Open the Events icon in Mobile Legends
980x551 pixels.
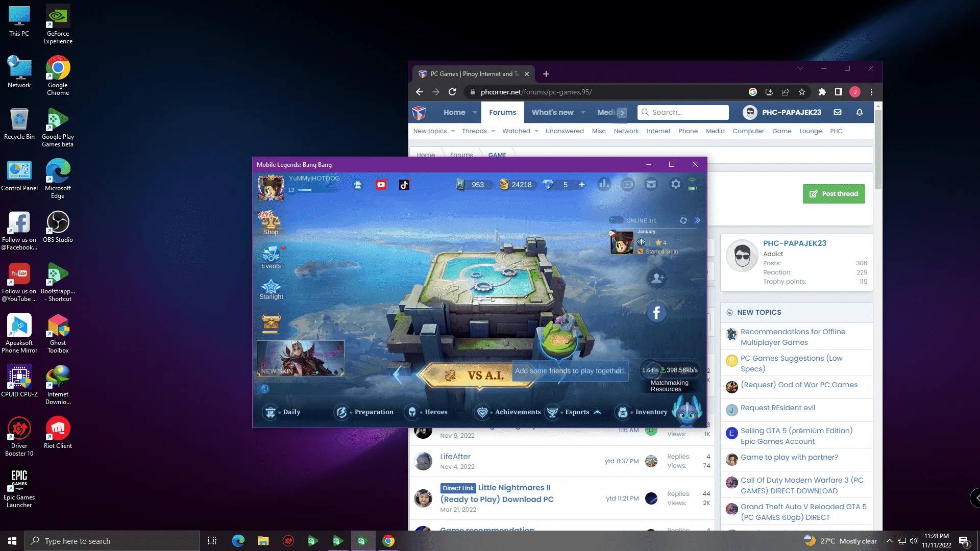pyautogui.click(x=271, y=257)
